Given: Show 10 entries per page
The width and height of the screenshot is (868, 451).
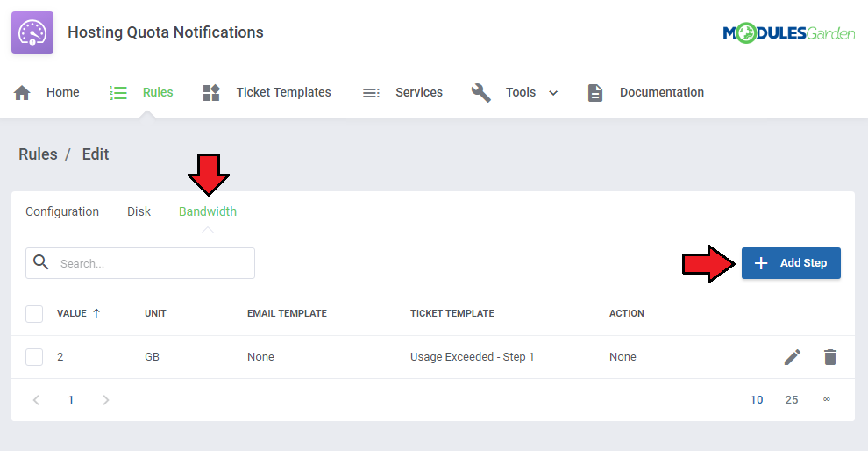Looking at the screenshot, I should (757, 400).
